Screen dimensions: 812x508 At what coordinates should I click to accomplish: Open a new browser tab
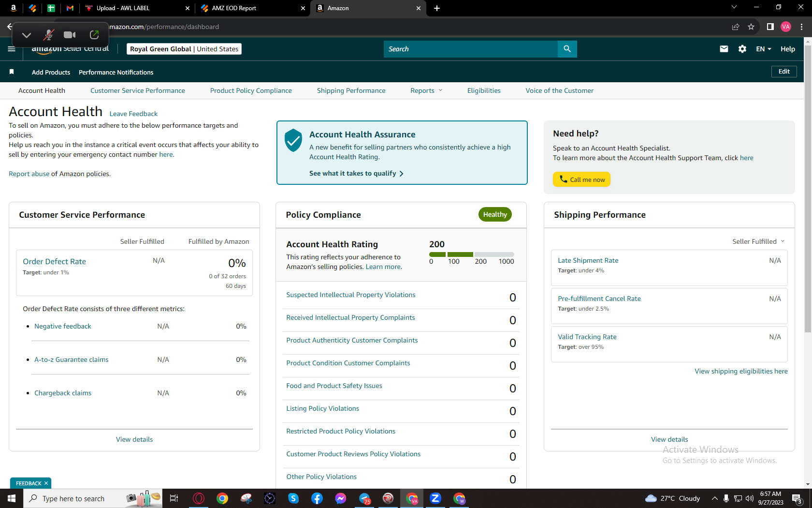coord(437,8)
